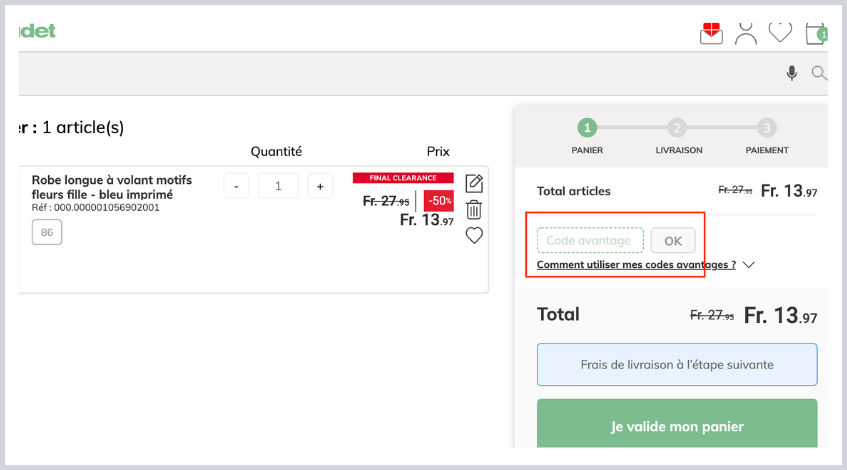Open 'Comment utiliser mes codes avantages ?' link
Image resolution: width=847 pixels, height=470 pixels.
tap(636, 265)
